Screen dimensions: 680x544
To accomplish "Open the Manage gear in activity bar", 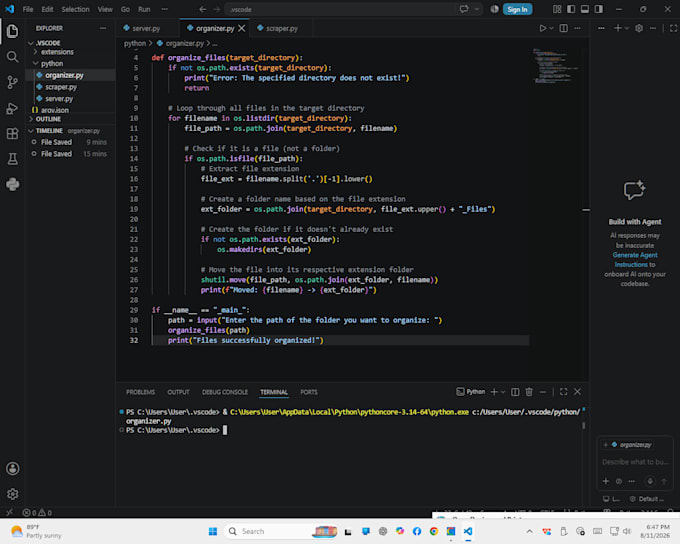I will 13,494.
